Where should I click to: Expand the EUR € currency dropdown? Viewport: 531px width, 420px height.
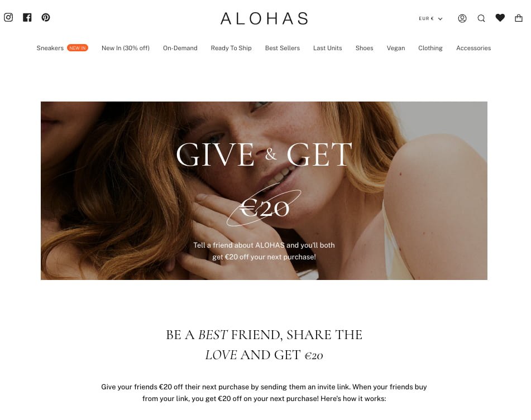point(430,18)
